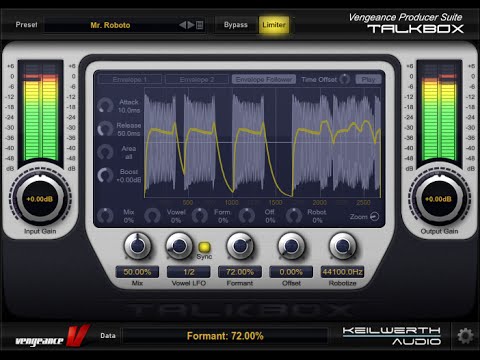Click the Vengeance Producer Suite heading
The height and width of the screenshot is (360, 480).
tap(405, 17)
